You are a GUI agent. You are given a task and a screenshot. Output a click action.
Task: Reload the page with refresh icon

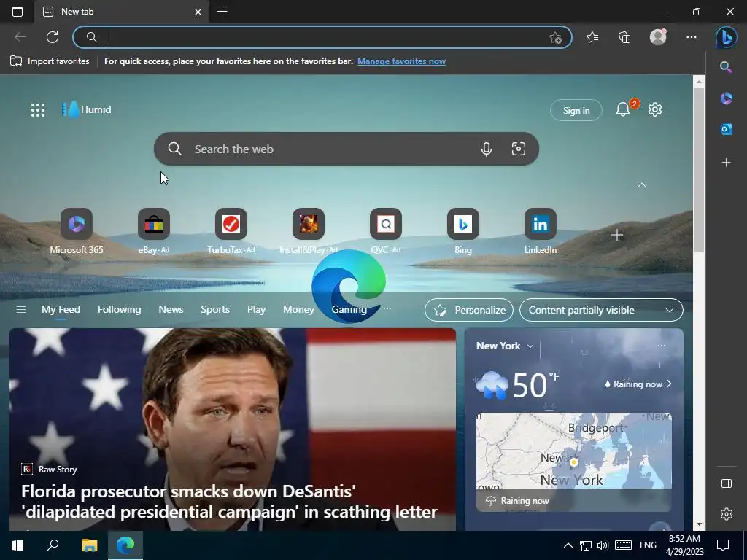tap(53, 37)
